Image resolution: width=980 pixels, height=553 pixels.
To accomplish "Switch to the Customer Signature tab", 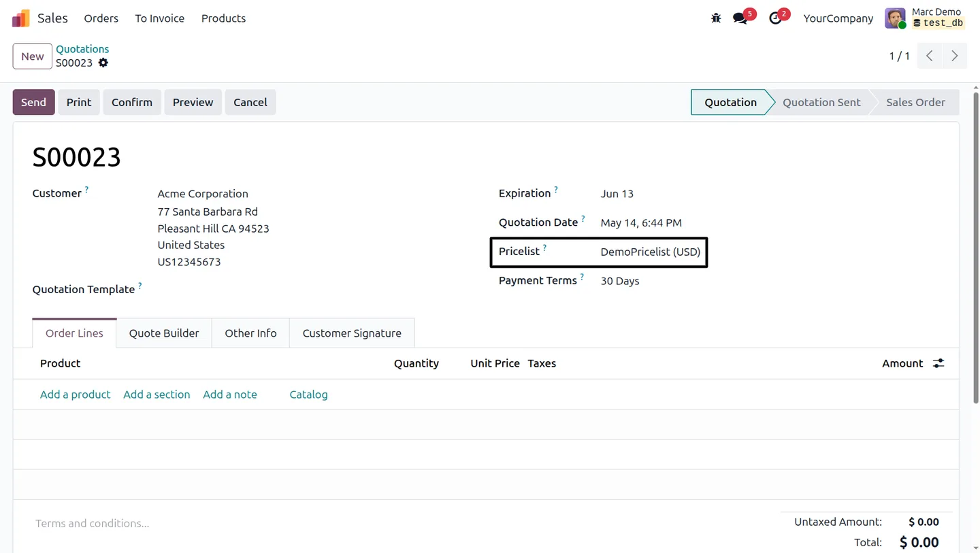I will (x=352, y=333).
